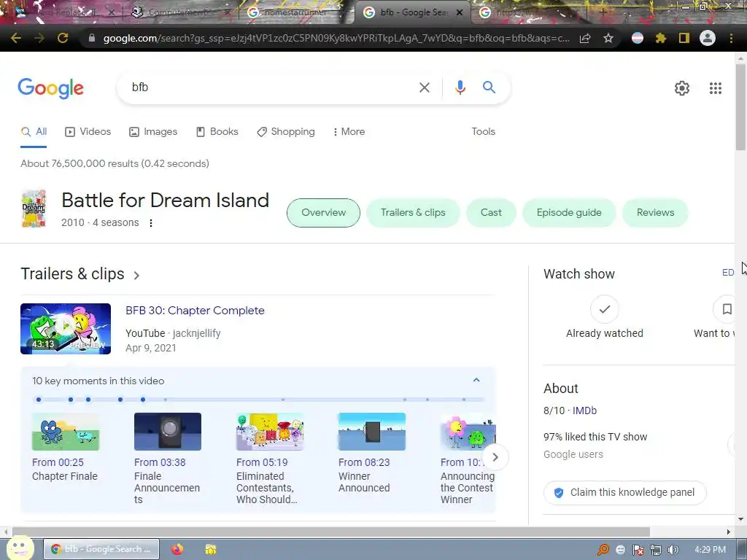Switch to the Shopping tab
This screenshot has height=560, width=747.
(285, 131)
